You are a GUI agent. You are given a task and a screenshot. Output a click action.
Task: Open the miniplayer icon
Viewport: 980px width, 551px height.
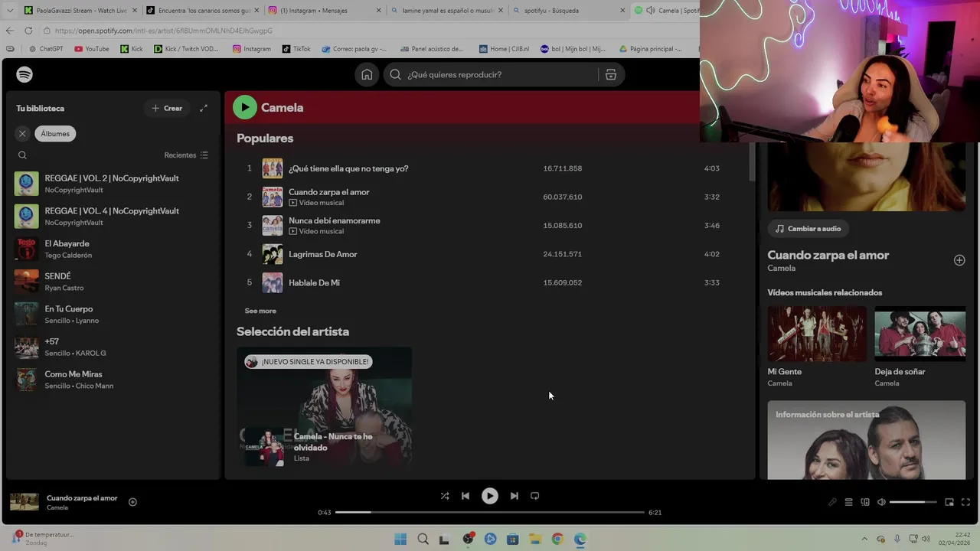pyautogui.click(x=949, y=502)
